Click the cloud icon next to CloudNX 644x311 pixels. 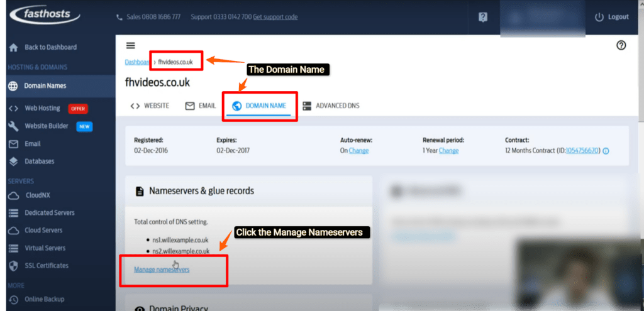(x=14, y=195)
